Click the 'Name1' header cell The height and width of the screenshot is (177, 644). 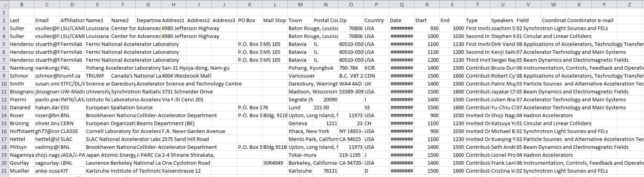[97, 20]
